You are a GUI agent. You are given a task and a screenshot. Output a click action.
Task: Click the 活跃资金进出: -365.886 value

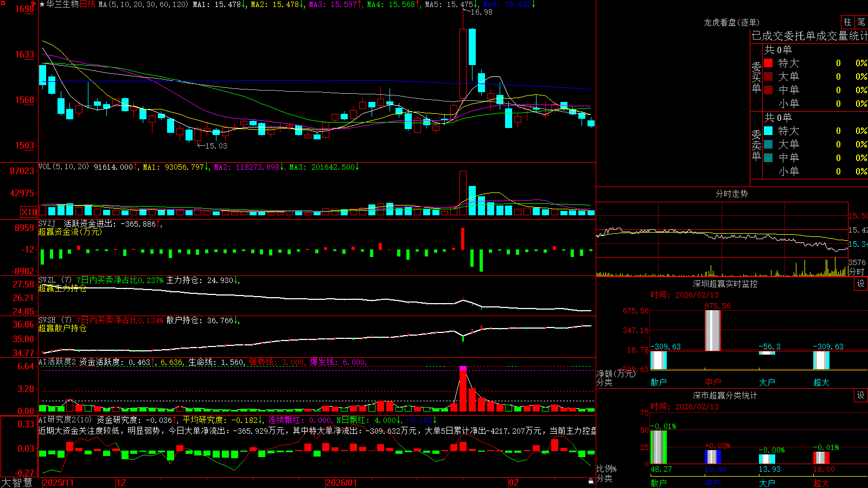point(113,223)
